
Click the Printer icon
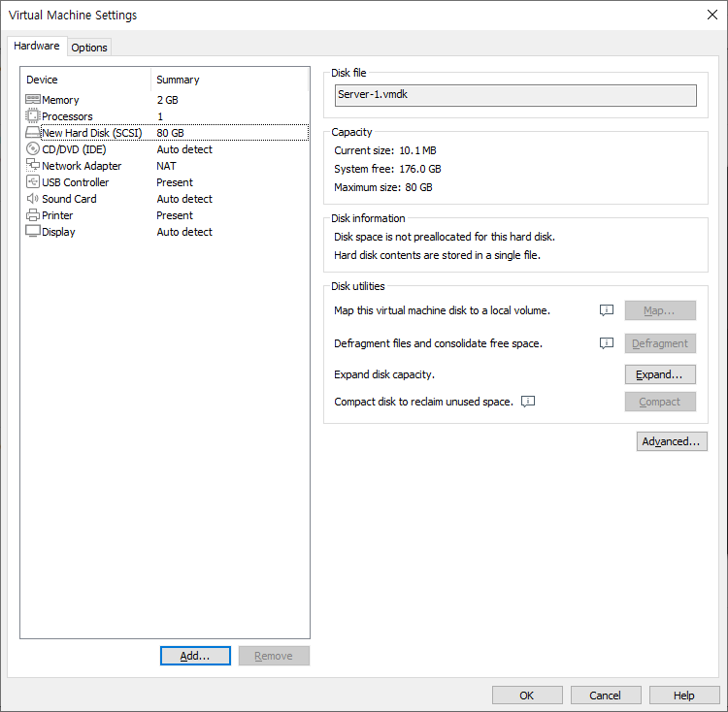(x=32, y=214)
